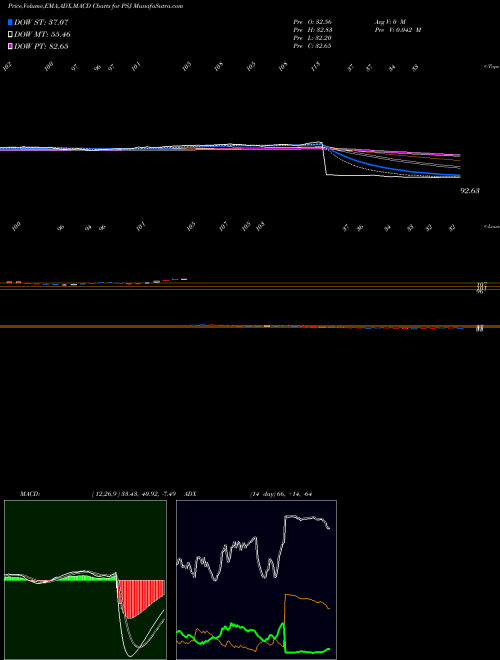Click the magenta DOW PT legend swatch

tap(10, 46)
